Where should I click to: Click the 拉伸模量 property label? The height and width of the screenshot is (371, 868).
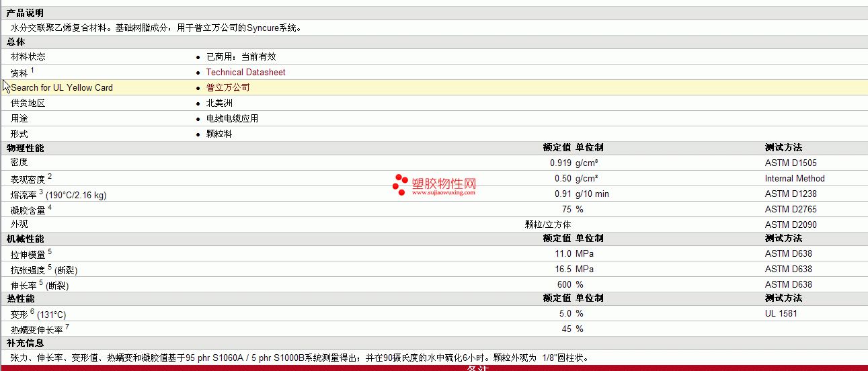tap(31, 254)
